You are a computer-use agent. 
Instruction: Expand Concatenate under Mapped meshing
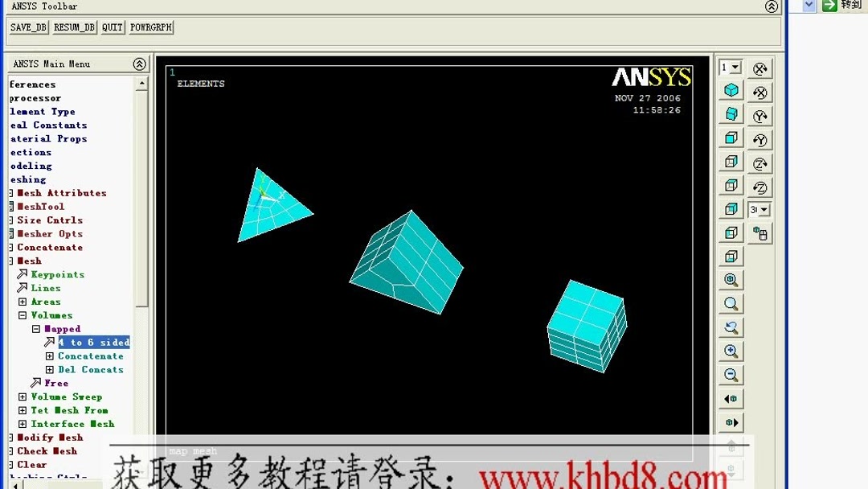coord(48,355)
